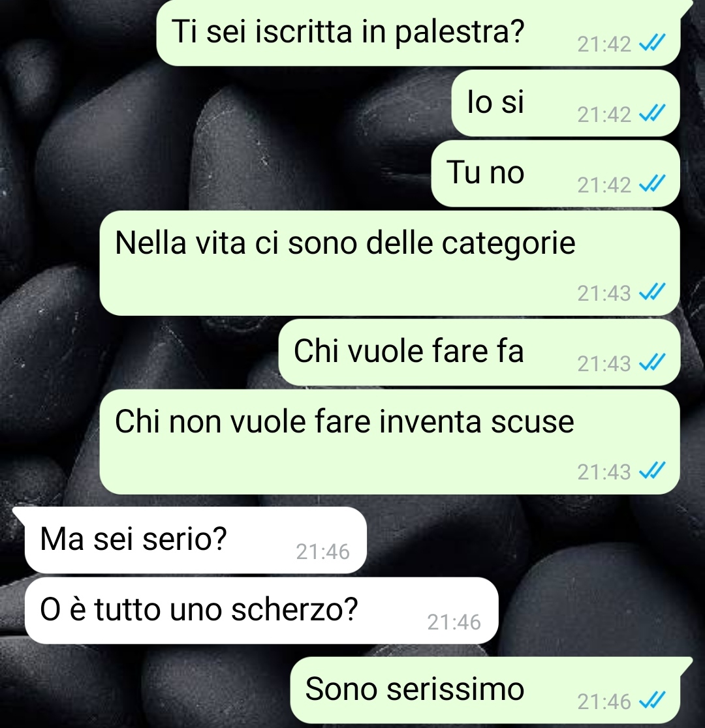Select the 'Io si' message bubble

[x=565, y=103]
